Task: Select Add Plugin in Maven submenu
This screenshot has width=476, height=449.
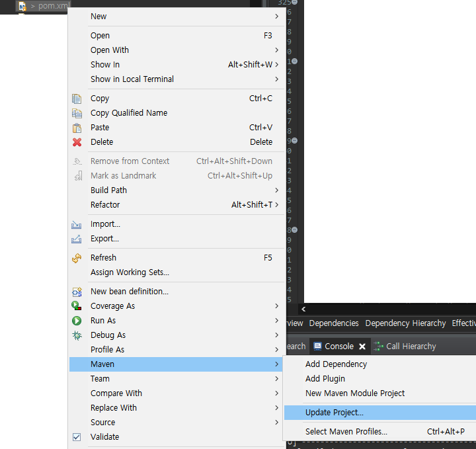Action: tap(380, 379)
